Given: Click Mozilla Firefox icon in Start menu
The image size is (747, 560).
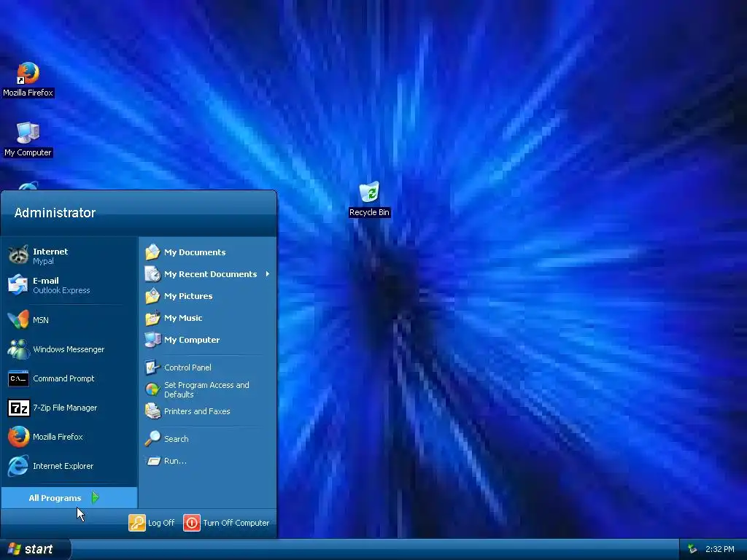Looking at the screenshot, I should pos(18,437).
